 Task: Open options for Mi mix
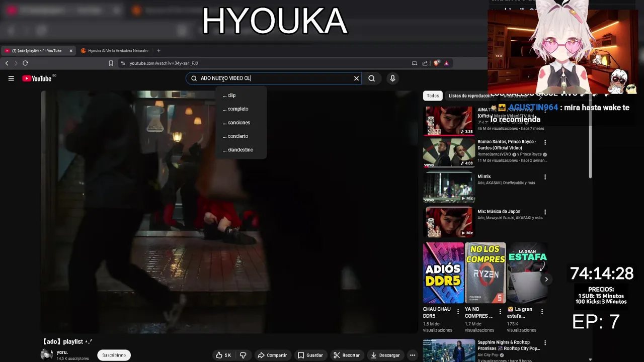545,177
